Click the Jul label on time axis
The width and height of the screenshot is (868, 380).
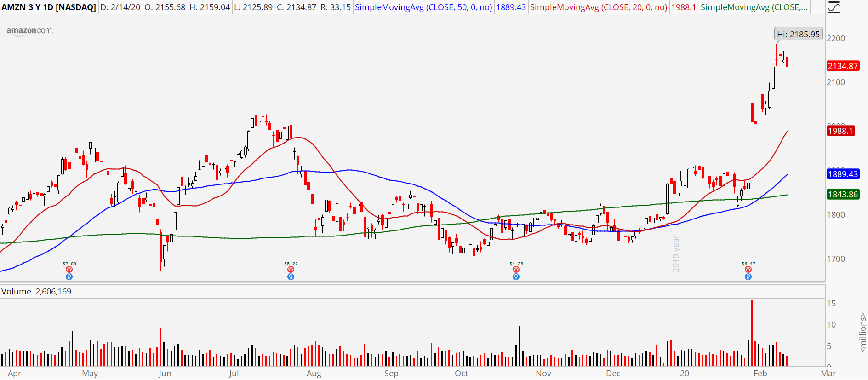point(234,374)
